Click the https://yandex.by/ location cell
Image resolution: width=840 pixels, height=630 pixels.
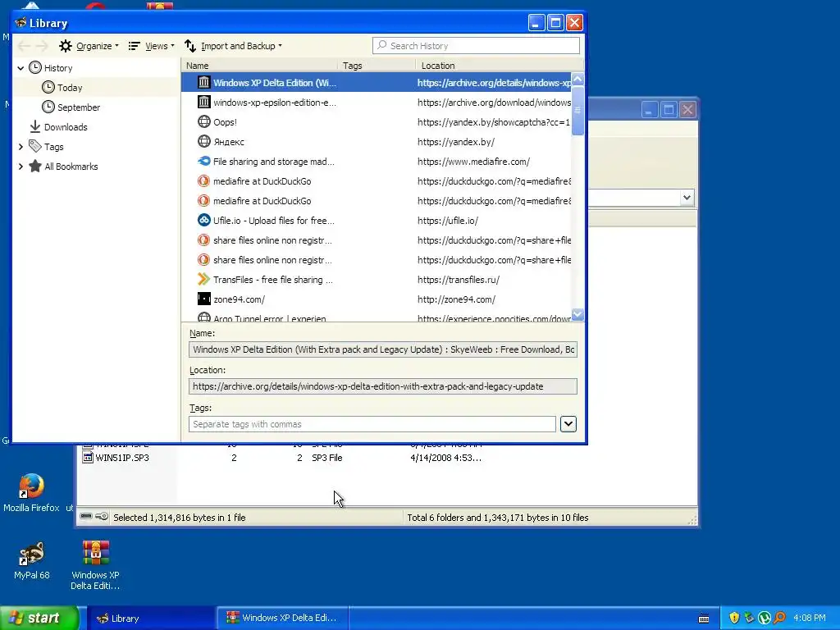[x=456, y=142]
